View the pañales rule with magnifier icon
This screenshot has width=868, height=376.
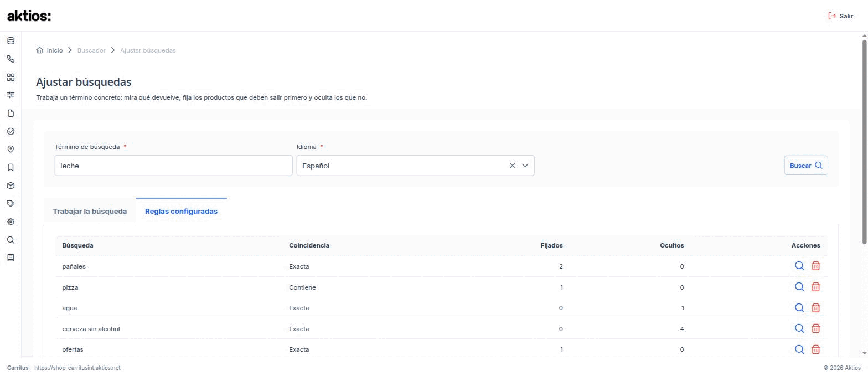pos(799,266)
